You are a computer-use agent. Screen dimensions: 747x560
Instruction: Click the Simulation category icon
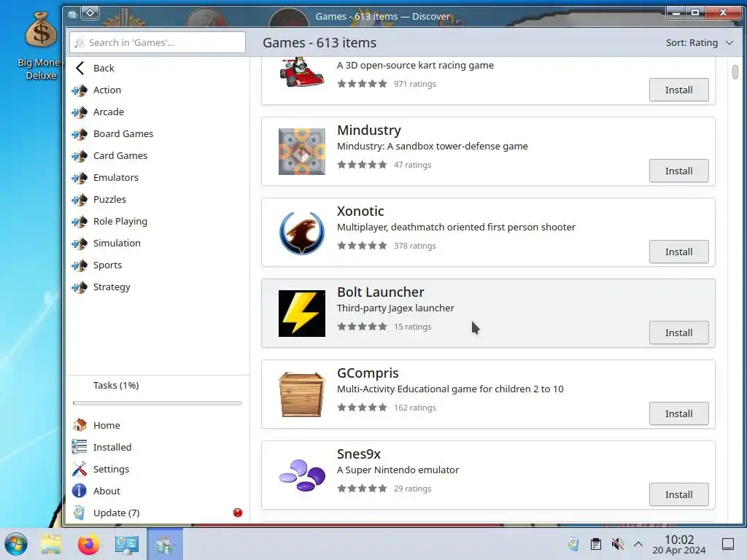[80, 244]
